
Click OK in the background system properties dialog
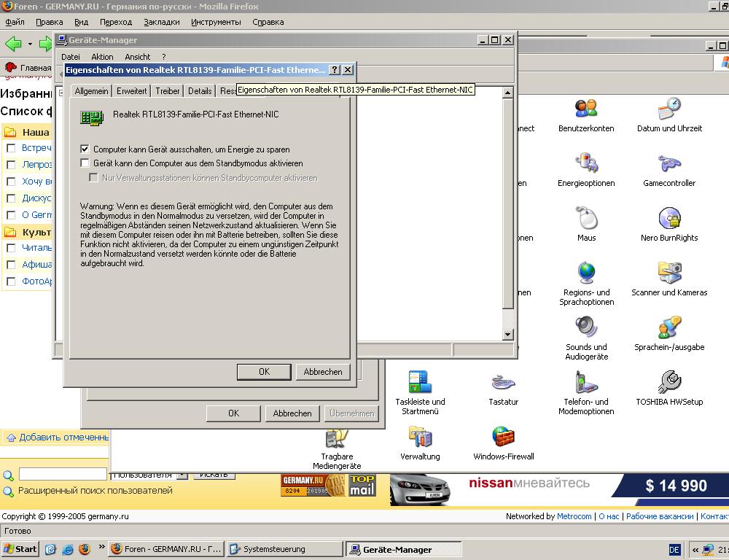point(233,413)
